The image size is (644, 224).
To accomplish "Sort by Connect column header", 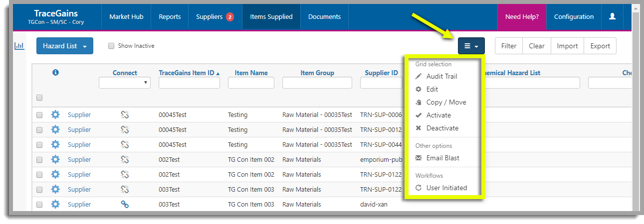I will pyautogui.click(x=125, y=73).
